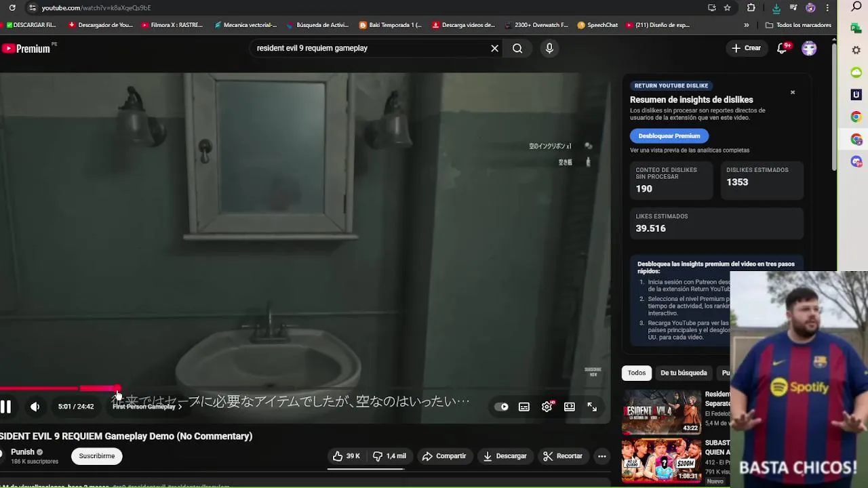Screen dimensions: 868x488
Task: Dislike the video showing 1,4 mil
Action: (390, 456)
